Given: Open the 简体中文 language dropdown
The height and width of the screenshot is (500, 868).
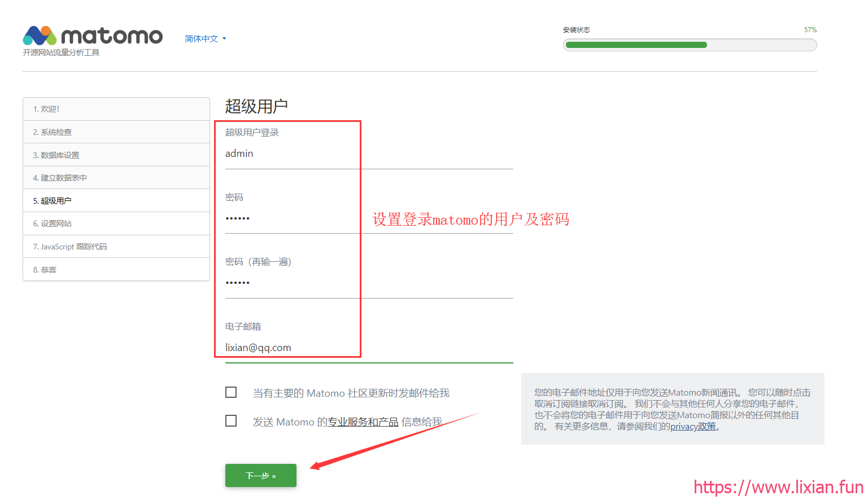Looking at the screenshot, I should tap(206, 39).
